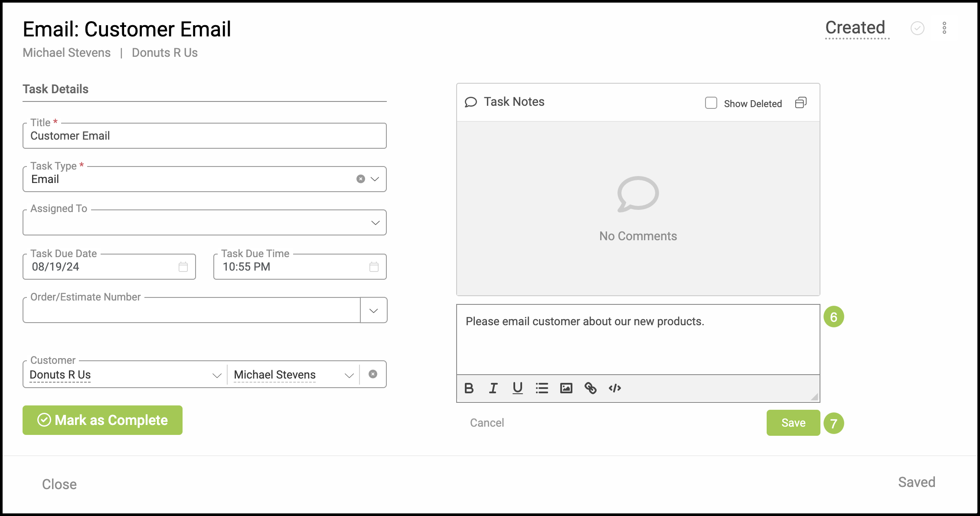The height and width of the screenshot is (516, 980).
Task: Pop out the Task Notes panel
Action: (800, 103)
